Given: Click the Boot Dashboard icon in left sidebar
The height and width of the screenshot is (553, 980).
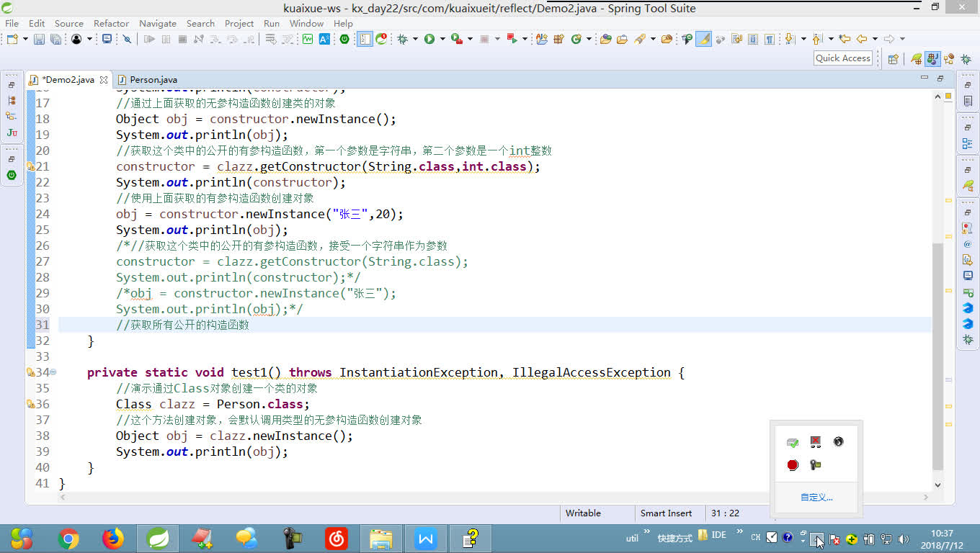Looking at the screenshot, I should pyautogui.click(x=12, y=175).
